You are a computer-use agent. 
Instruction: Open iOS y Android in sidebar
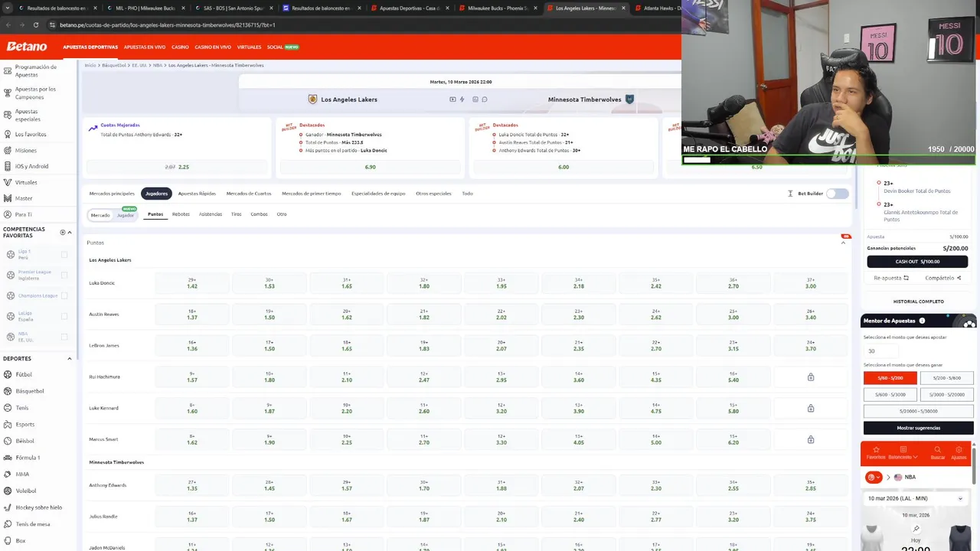coord(31,166)
